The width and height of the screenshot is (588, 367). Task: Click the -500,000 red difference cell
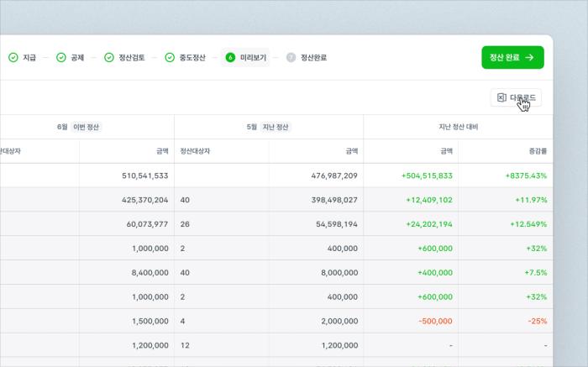coord(411,321)
